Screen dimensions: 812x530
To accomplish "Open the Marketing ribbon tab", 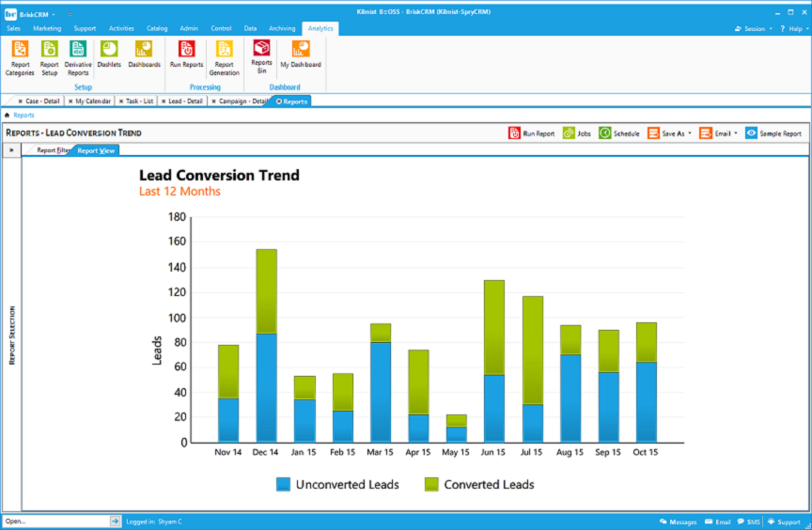I will click(x=47, y=29).
